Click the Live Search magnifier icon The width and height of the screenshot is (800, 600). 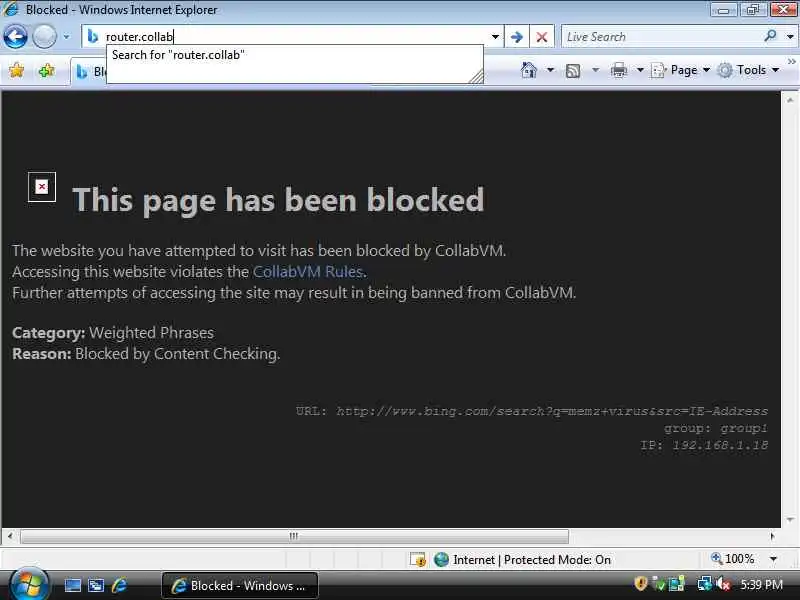770,36
